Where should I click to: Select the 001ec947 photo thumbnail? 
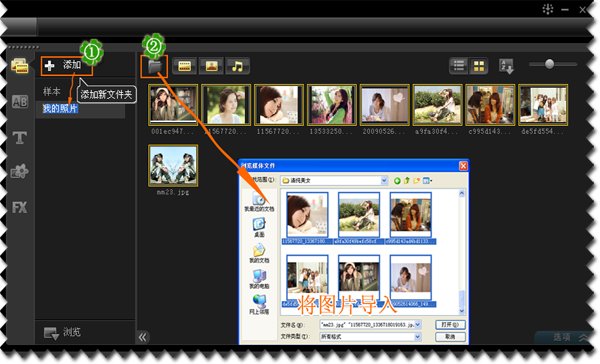pyautogui.click(x=173, y=105)
